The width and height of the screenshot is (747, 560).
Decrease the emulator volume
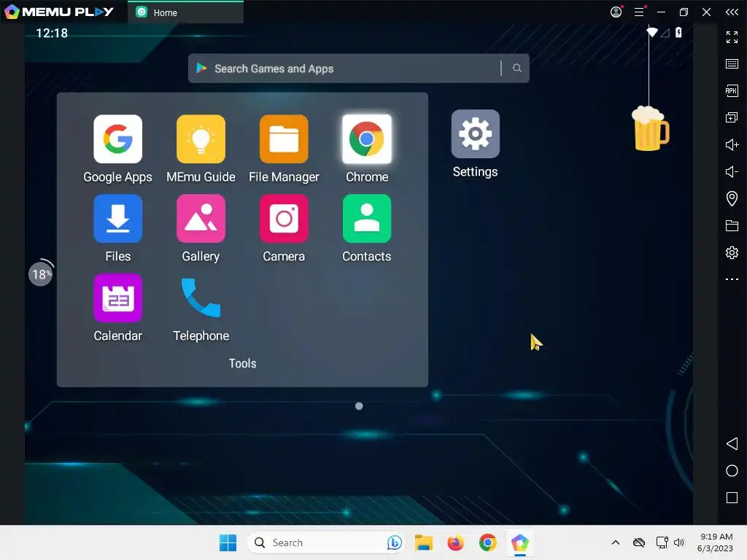point(732,171)
